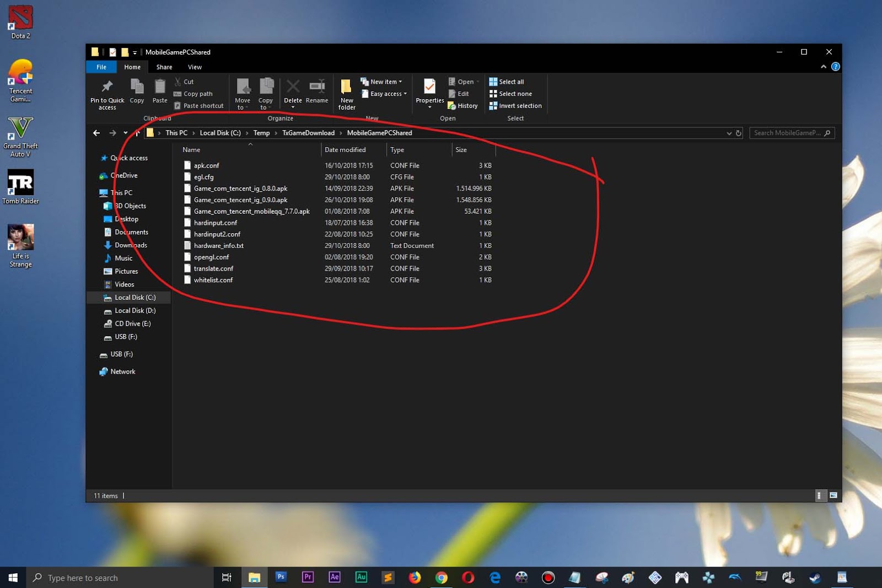The height and width of the screenshot is (588, 882).
Task: Expand the address bar history dropdown
Action: coord(729,133)
